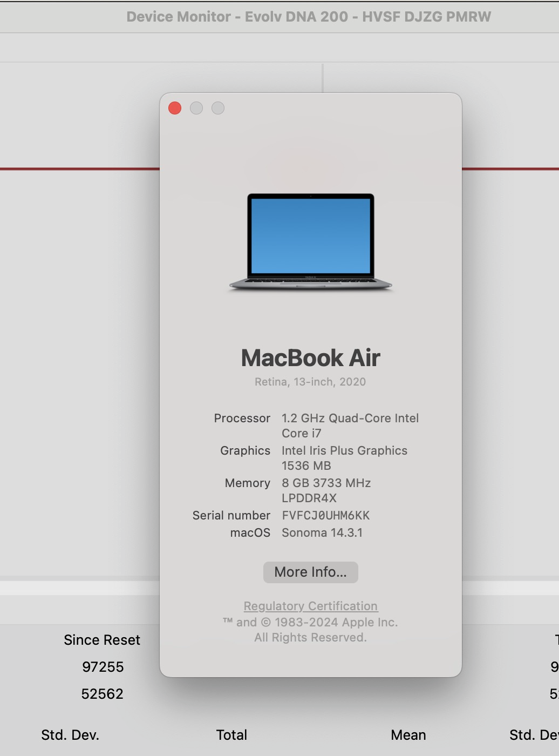Select the 97255 value under Since Reset
559x756 pixels.
(x=103, y=667)
